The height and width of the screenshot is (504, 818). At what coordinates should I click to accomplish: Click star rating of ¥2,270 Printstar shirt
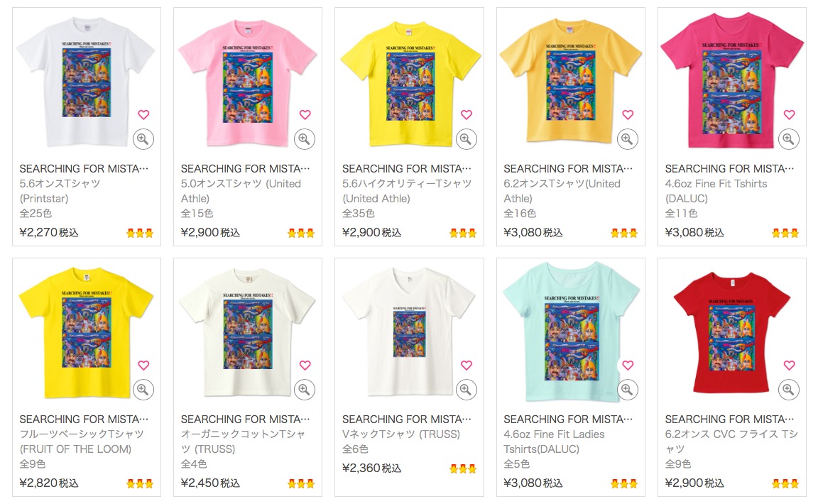140,233
